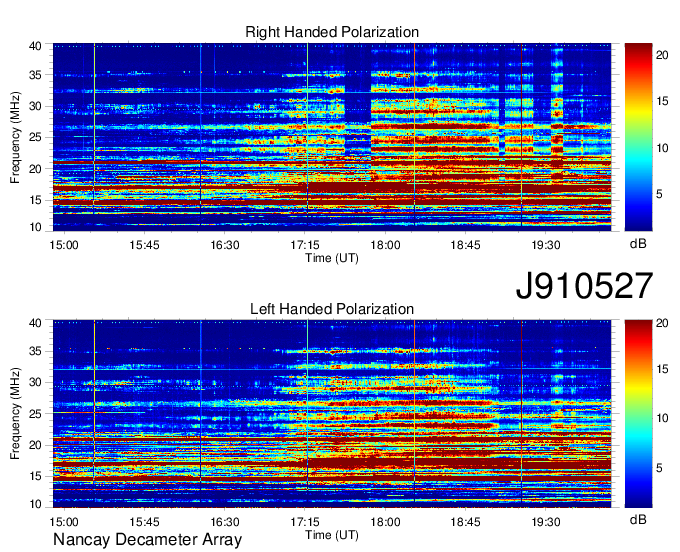680x552 pixels.
Task: Click the 25 MHz frequency tick, Left Handed plot
Action: [35, 414]
